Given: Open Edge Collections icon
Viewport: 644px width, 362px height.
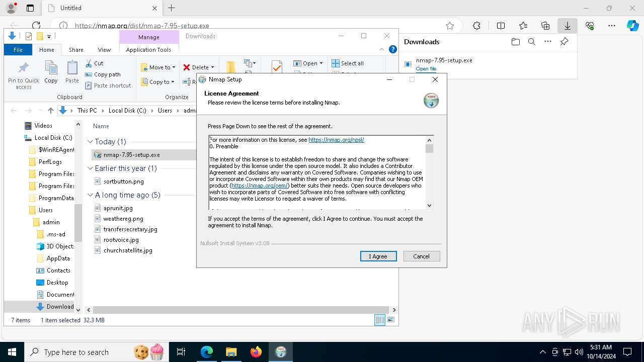Looking at the screenshot, I should click(545, 26).
